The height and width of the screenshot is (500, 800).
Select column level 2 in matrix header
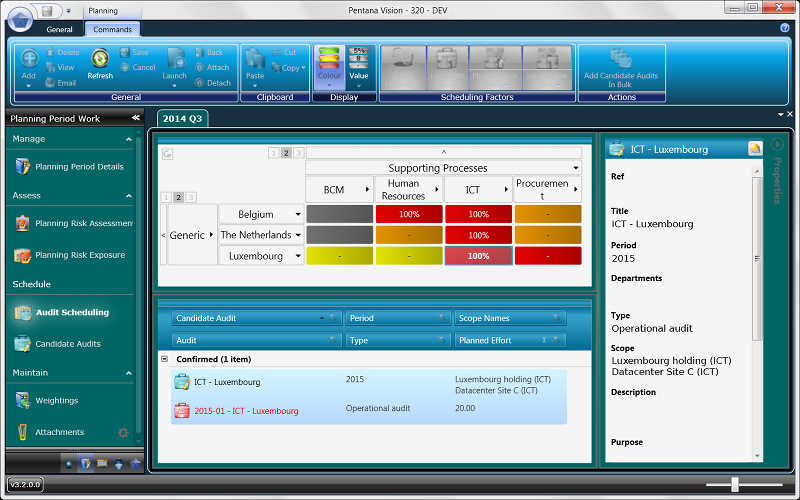coord(286,153)
